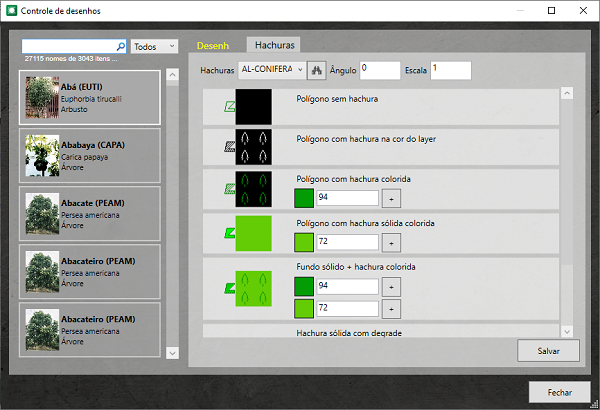Click the Escala input field
The height and width of the screenshot is (410, 600).
click(x=450, y=70)
